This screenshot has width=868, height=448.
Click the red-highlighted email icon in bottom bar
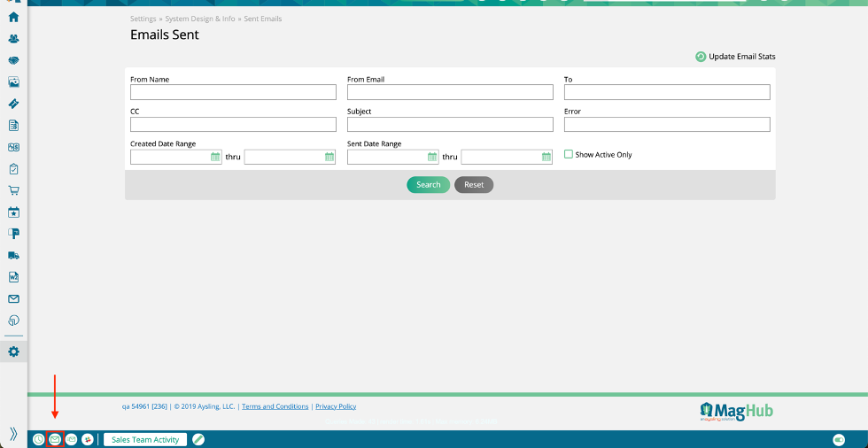click(x=55, y=439)
